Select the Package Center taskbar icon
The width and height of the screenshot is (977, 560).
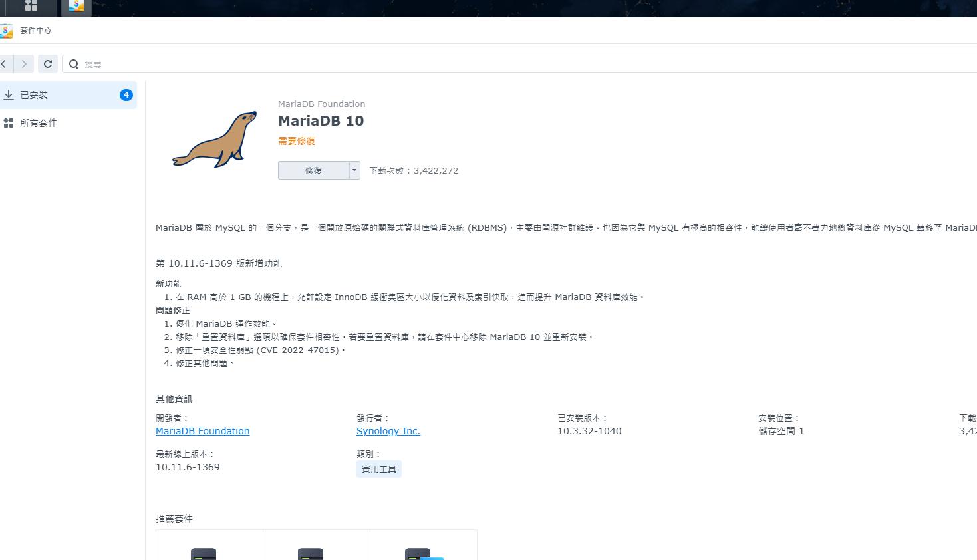76,7
